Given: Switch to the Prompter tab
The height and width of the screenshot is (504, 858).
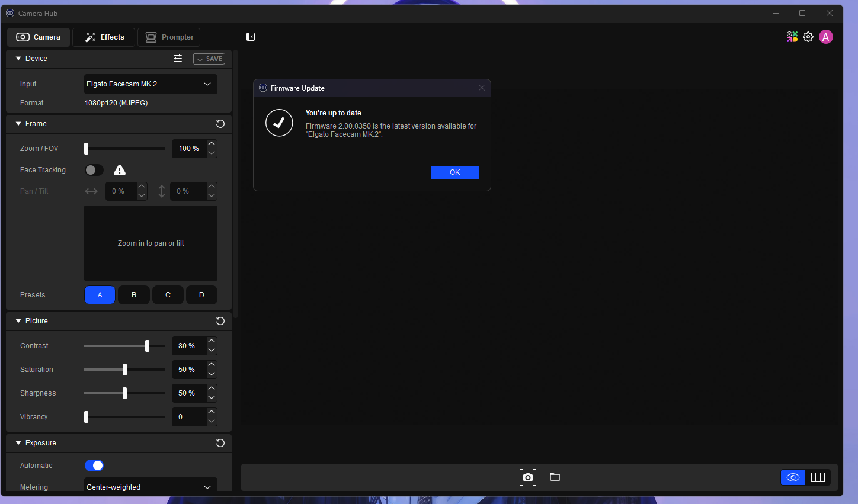Looking at the screenshot, I should pyautogui.click(x=169, y=37).
